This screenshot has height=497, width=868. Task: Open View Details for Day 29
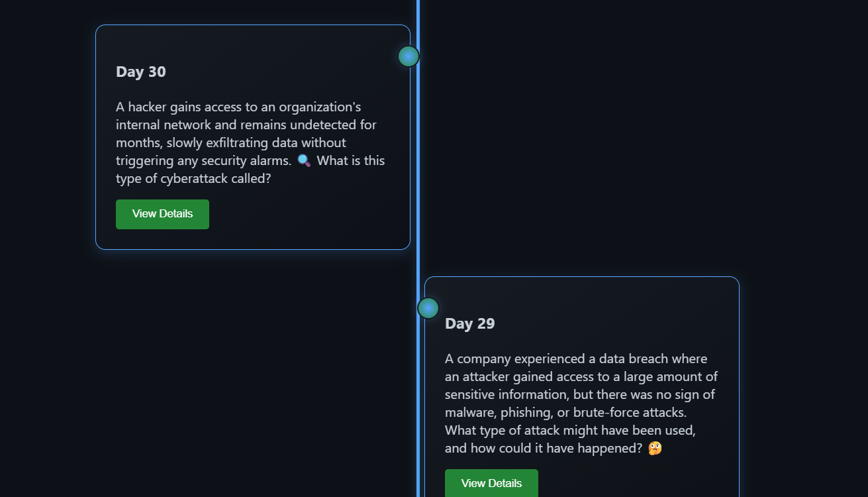(491, 484)
